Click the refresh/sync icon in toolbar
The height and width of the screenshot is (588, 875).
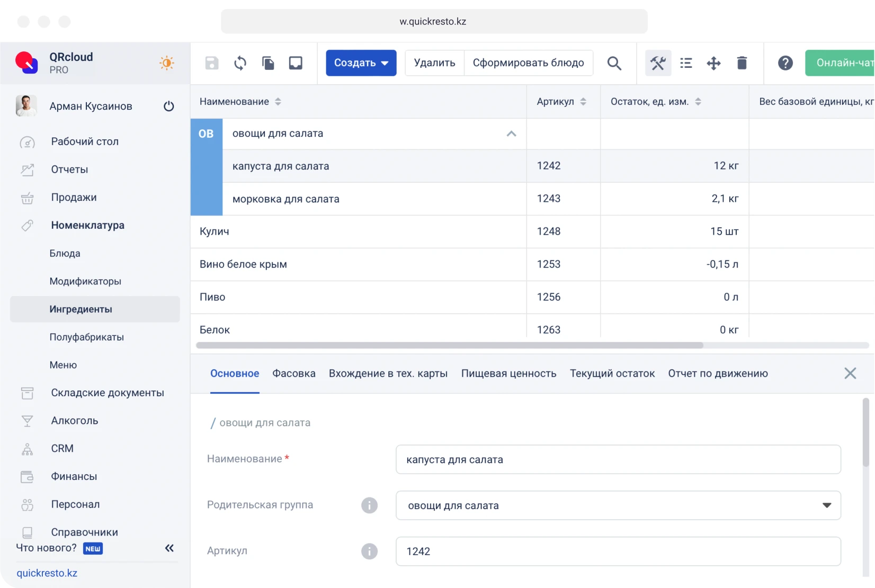click(239, 63)
